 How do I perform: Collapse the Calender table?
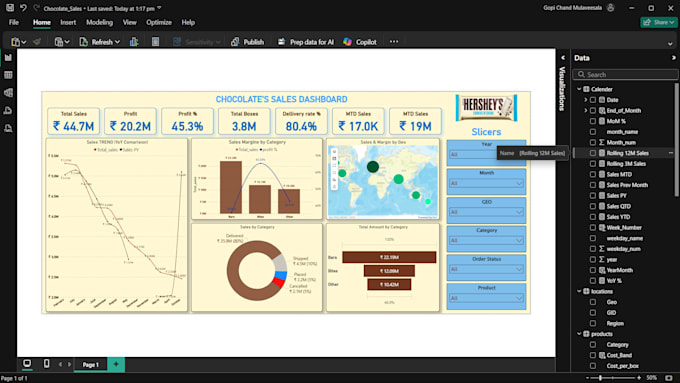pos(579,89)
